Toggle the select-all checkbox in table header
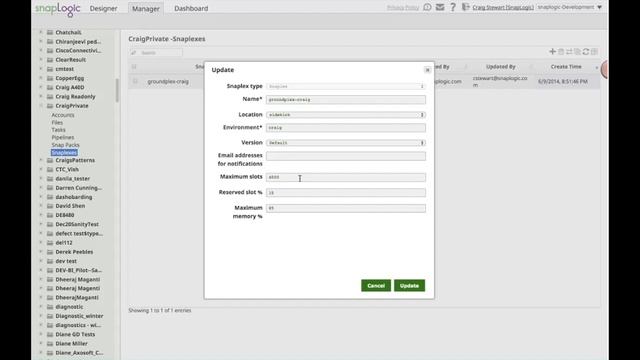 click(134, 67)
